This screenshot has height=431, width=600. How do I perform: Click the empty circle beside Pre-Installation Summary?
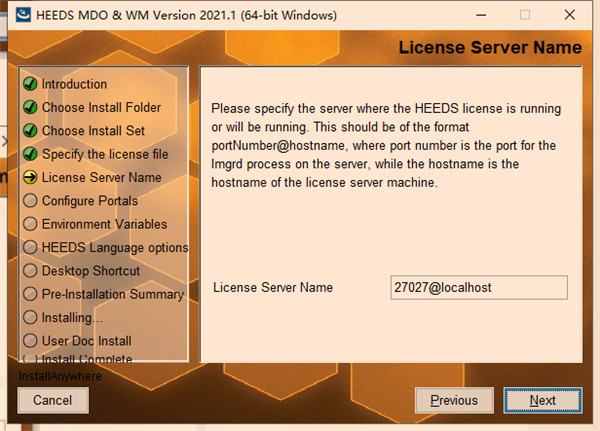click(30, 294)
